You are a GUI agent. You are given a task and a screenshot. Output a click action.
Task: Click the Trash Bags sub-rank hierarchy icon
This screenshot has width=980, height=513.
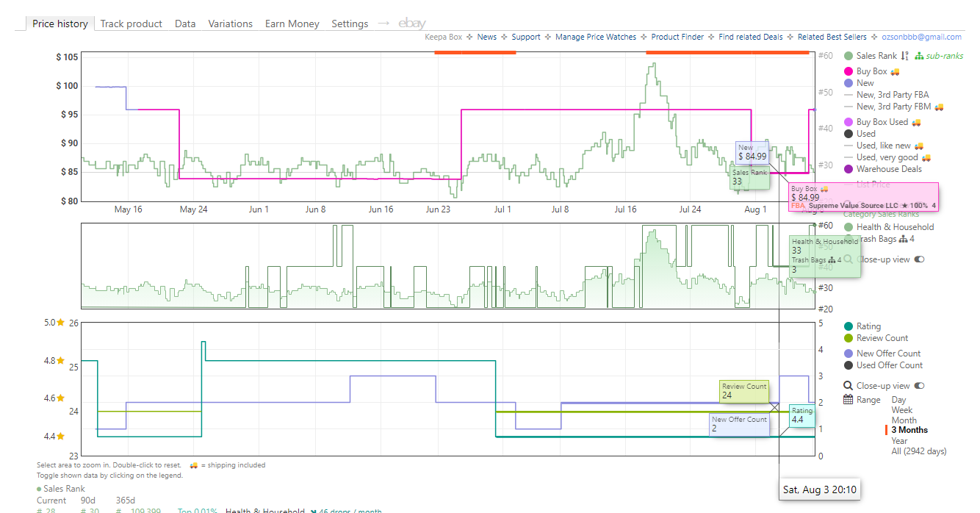903,239
